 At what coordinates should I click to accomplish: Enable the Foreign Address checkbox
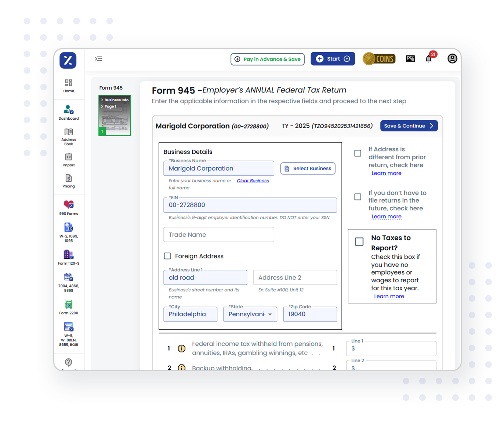point(167,256)
